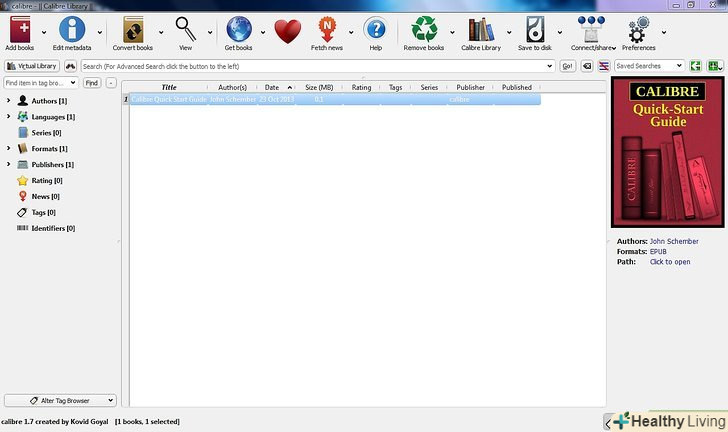Click the Go! search button

click(567, 66)
